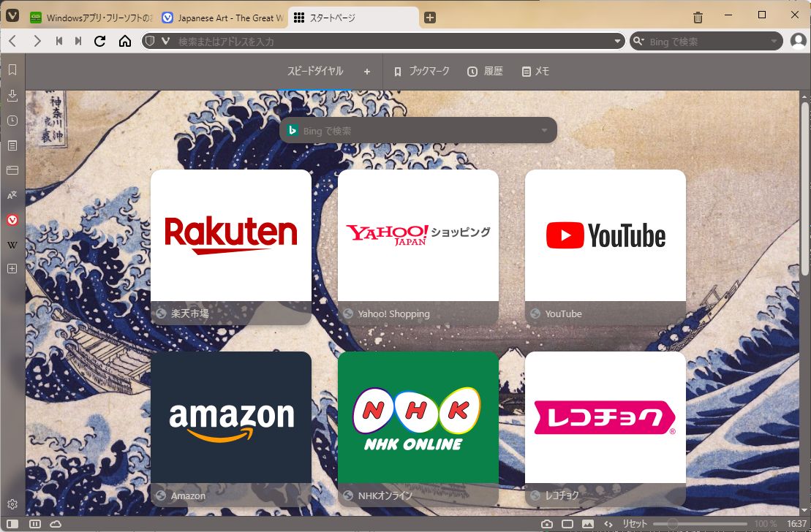Toggle image loading with the mountain icon
This screenshot has height=532, width=811.
(x=588, y=523)
